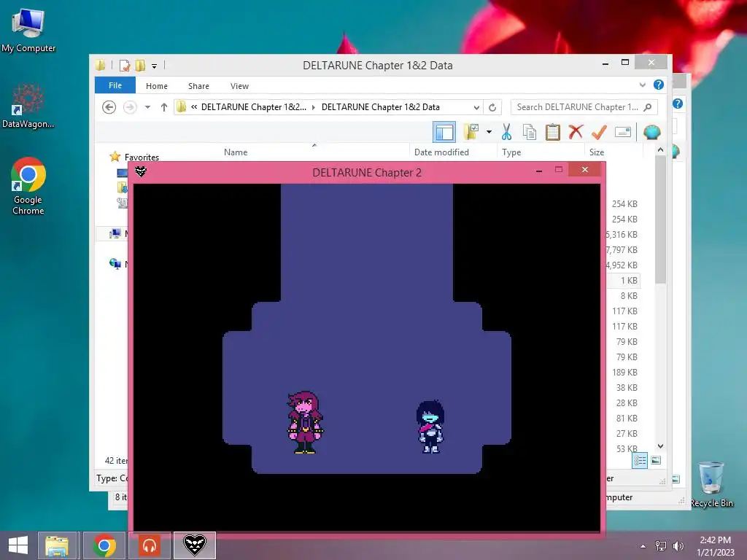
Task: Switch to Details view in status bar
Action: [640, 461]
